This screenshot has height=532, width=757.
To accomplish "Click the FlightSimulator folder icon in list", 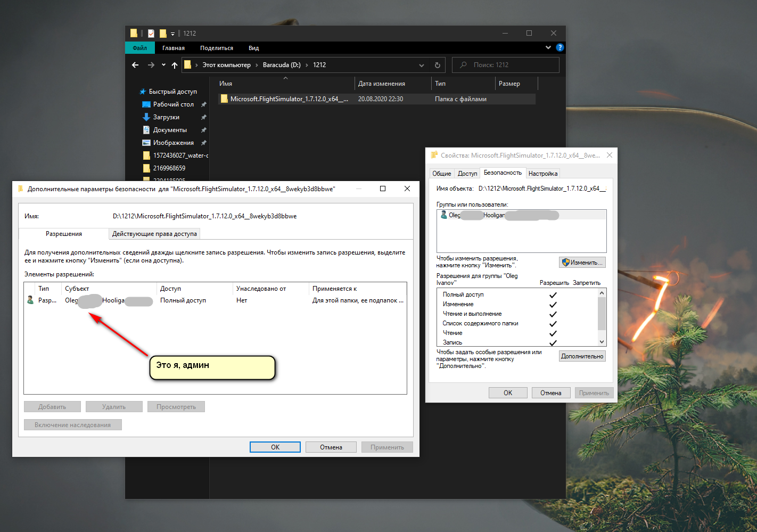I will (x=224, y=99).
